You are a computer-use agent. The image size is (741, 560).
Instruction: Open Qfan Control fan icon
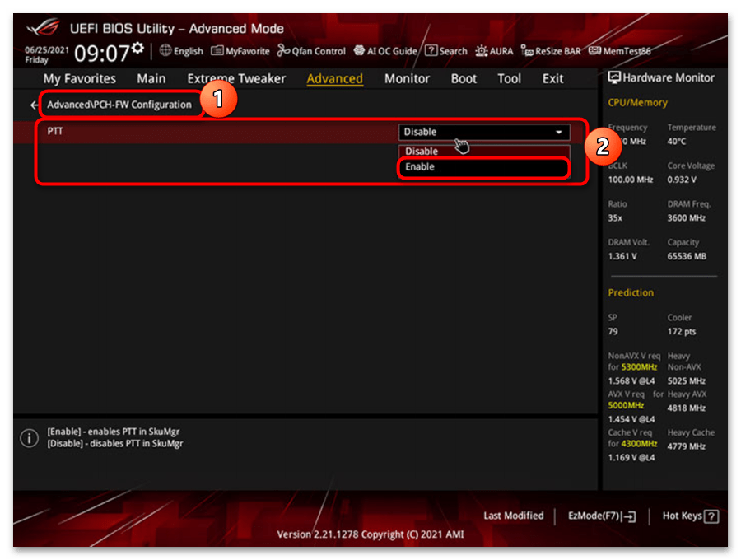283,50
